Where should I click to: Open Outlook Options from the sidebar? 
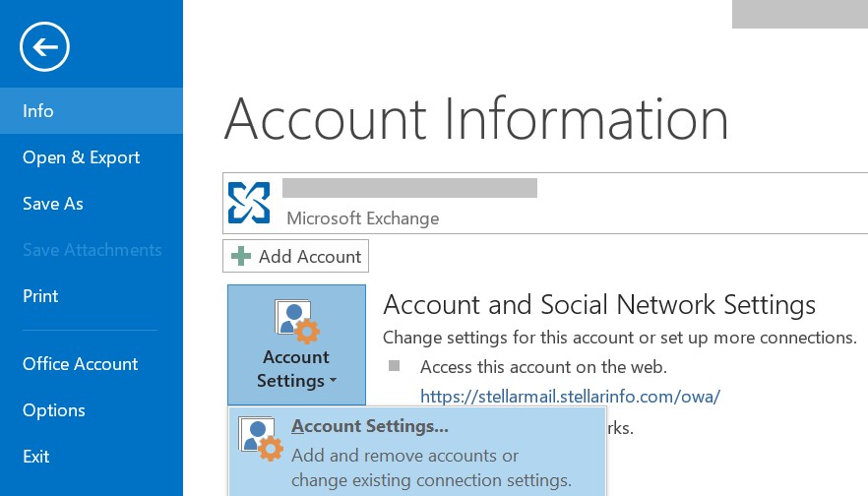[53, 410]
